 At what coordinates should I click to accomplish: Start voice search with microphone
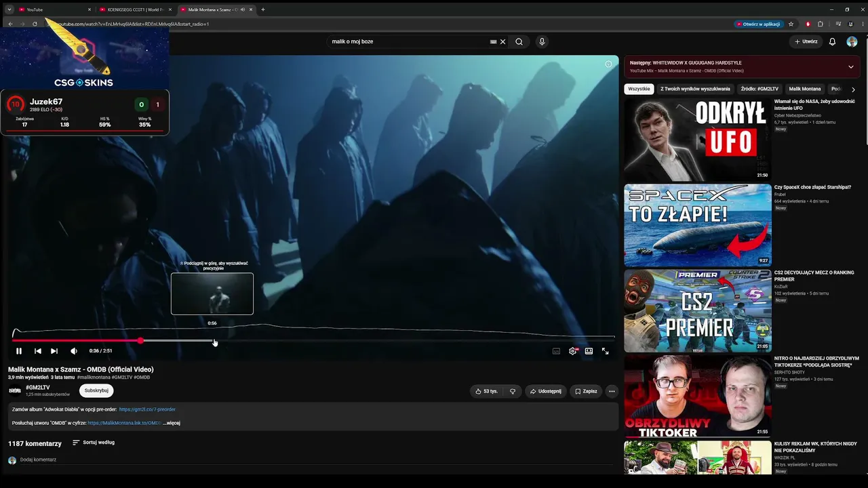point(542,41)
